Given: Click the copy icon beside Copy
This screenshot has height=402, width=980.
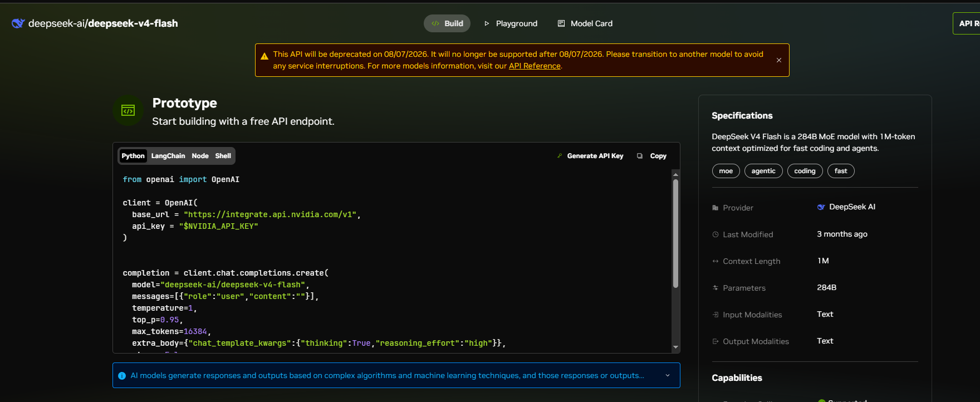Looking at the screenshot, I should click(x=640, y=156).
